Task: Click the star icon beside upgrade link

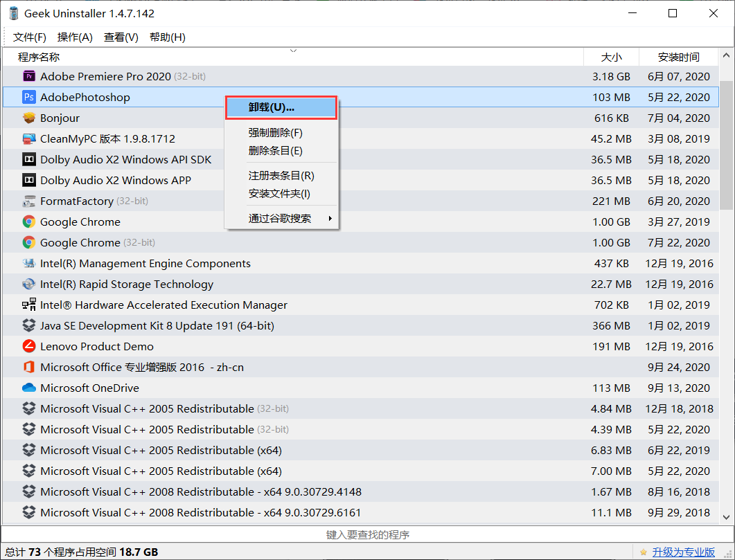Action: pyautogui.click(x=643, y=552)
